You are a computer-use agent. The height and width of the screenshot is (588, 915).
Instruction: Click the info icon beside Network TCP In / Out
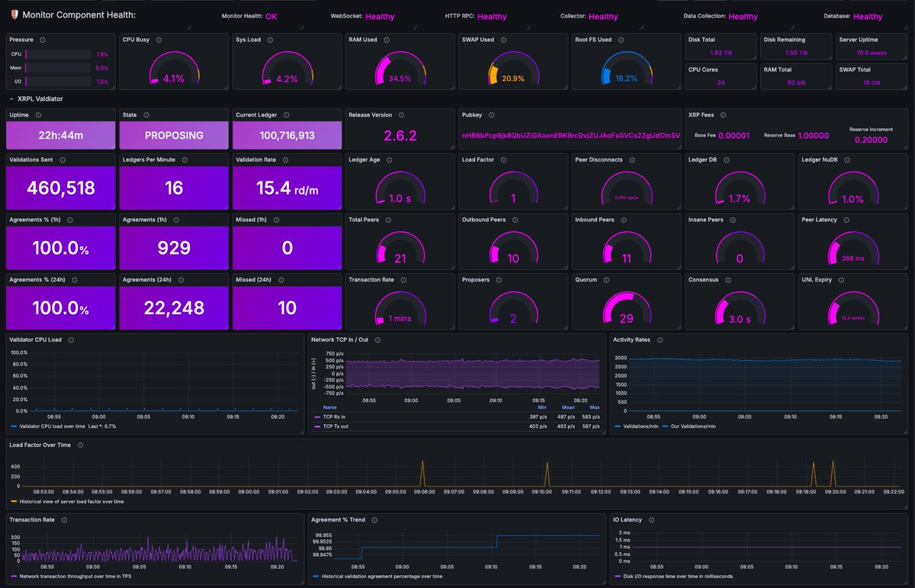(x=378, y=339)
